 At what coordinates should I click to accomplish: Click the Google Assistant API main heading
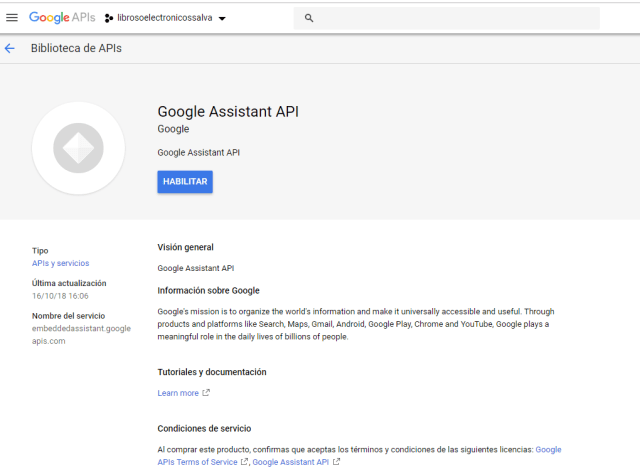click(228, 111)
